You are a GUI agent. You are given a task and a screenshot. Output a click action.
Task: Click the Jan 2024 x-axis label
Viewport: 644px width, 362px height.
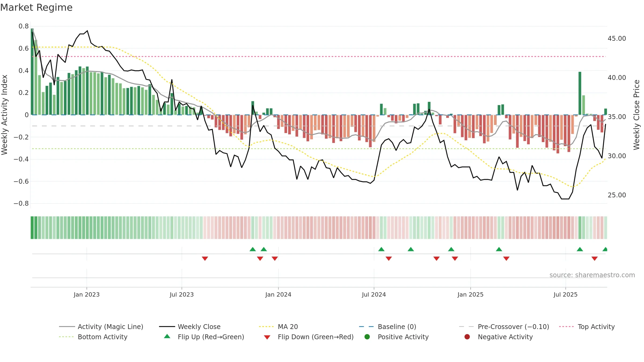click(x=278, y=294)
